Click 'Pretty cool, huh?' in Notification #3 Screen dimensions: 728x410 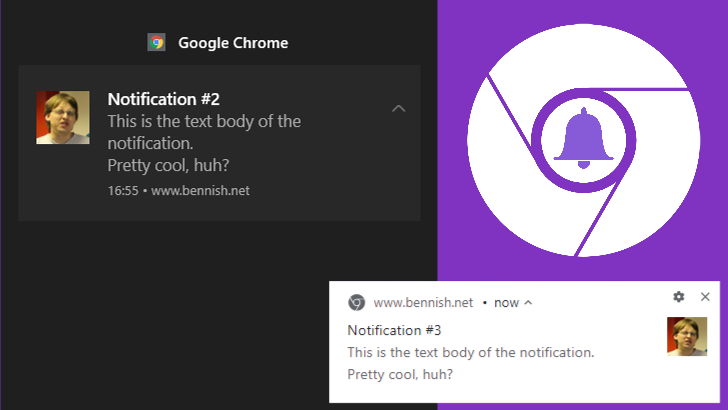tap(399, 375)
